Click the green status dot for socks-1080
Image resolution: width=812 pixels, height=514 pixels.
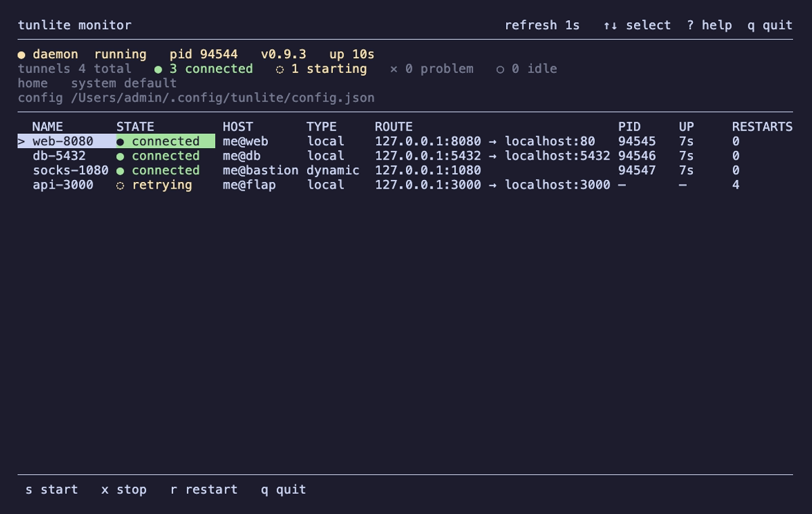[120, 170]
